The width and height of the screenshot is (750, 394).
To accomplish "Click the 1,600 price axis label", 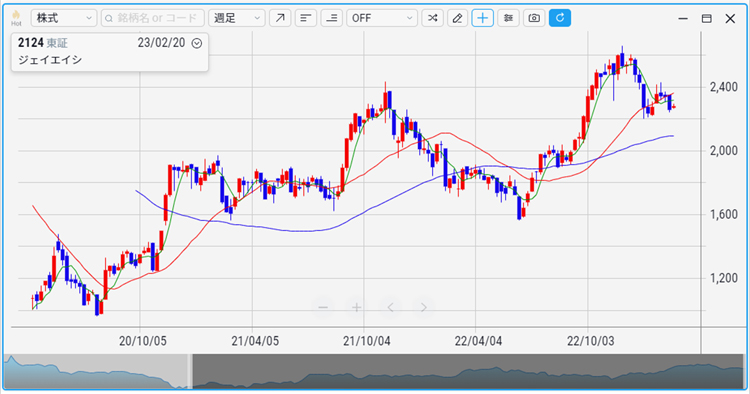I will 724,214.
